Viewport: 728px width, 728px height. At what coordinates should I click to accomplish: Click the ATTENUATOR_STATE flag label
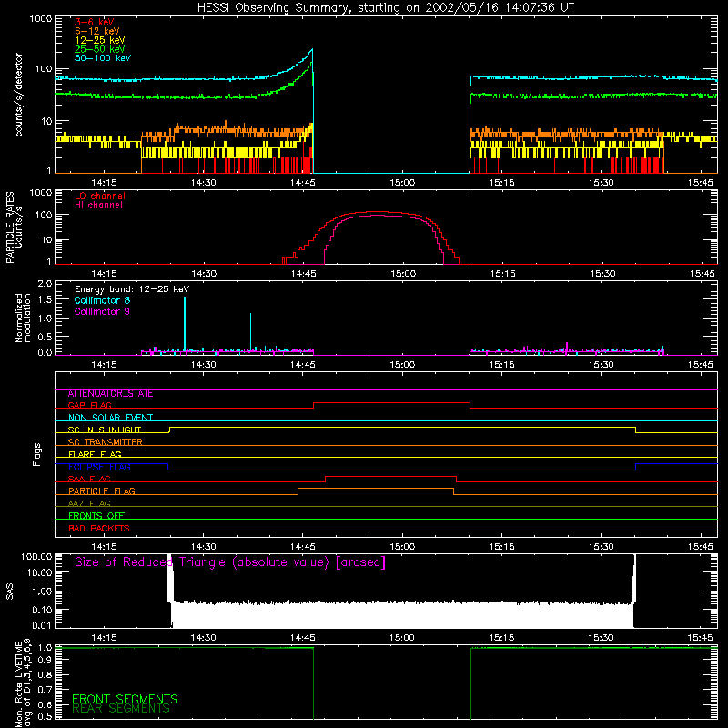tap(110, 394)
